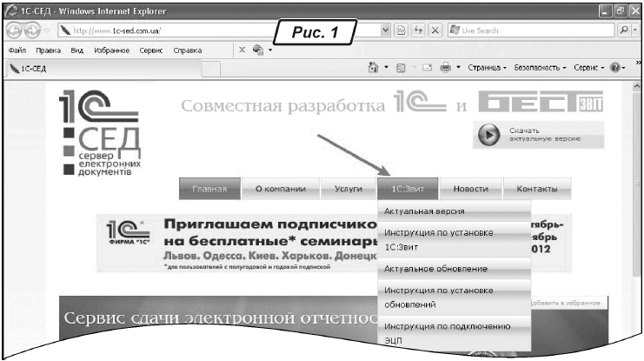Viewport: 644px width, 361px height.
Task: Click the play icon beside Скачать актуальную версию
Action: (491, 135)
